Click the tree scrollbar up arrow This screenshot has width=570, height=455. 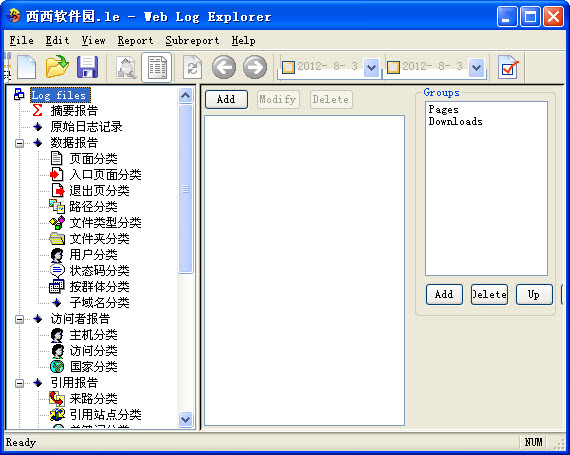point(185,96)
